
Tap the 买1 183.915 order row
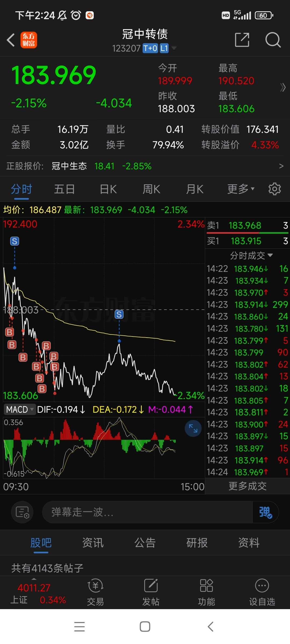pyautogui.click(x=247, y=241)
